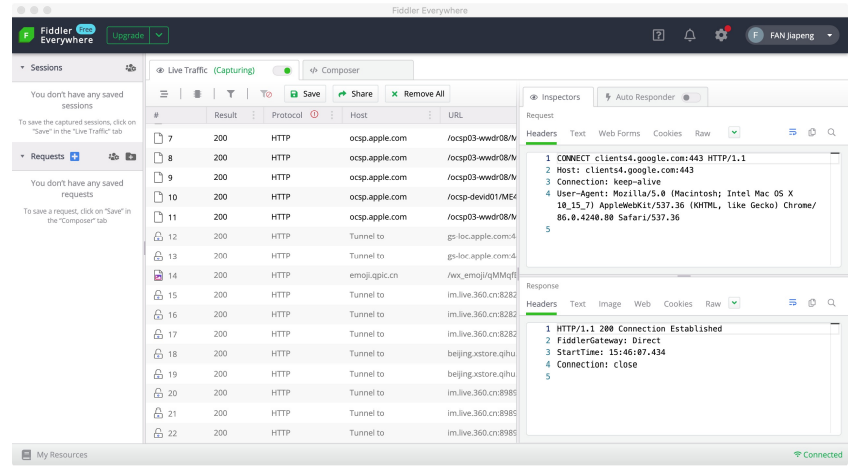
Task: Click response line 'FiddlerGateway: Direct'
Action: click(x=609, y=341)
